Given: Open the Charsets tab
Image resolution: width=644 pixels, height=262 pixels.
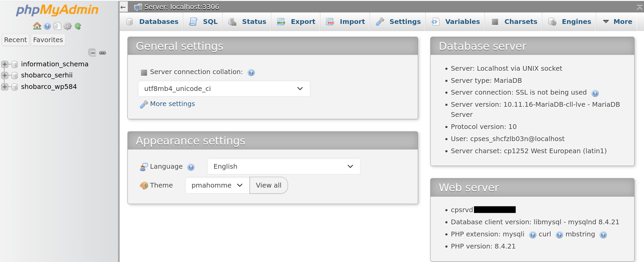Looking at the screenshot, I should pos(514,22).
